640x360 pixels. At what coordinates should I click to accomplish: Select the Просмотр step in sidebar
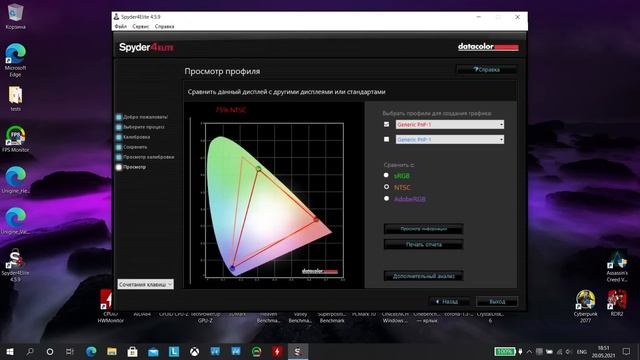click(131, 167)
